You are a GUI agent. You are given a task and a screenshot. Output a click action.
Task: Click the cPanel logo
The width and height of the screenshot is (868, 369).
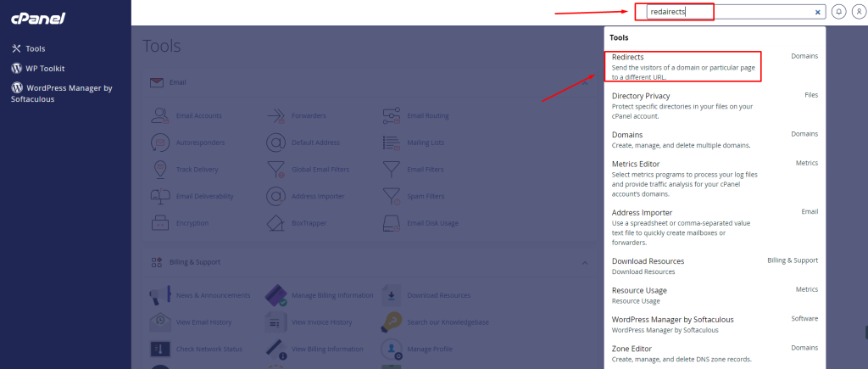tap(38, 18)
